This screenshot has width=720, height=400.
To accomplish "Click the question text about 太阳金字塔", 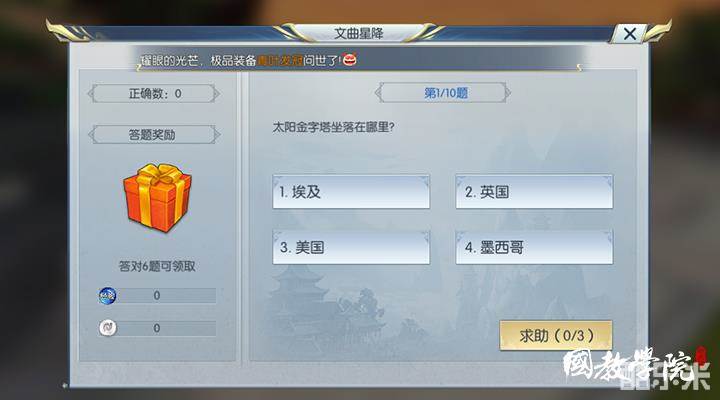I will 333,127.
